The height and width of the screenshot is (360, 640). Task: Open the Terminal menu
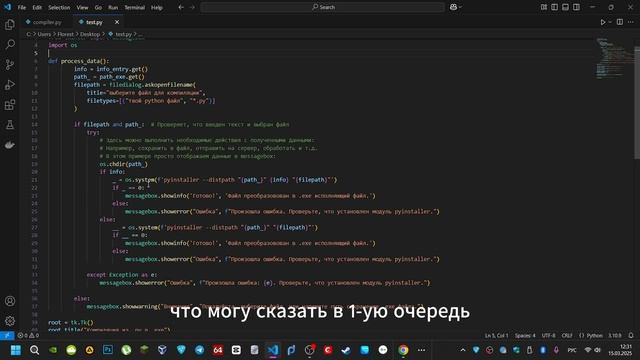[x=134, y=7]
